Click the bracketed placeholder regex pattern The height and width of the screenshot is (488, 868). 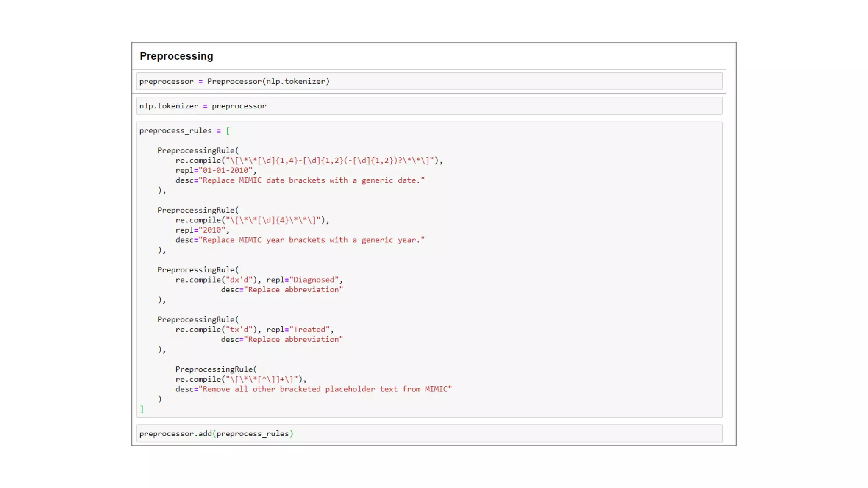click(262, 380)
